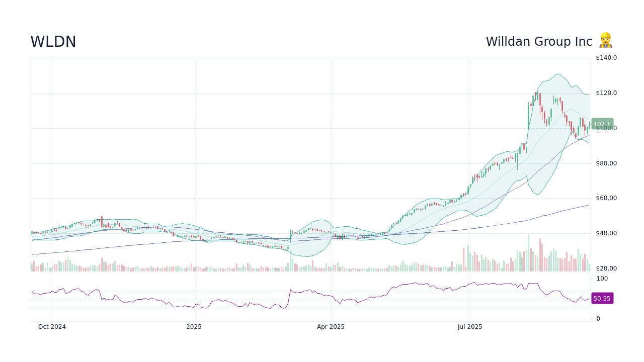
Task: Select the WLDN ticker symbol heading
Action: 53,42
